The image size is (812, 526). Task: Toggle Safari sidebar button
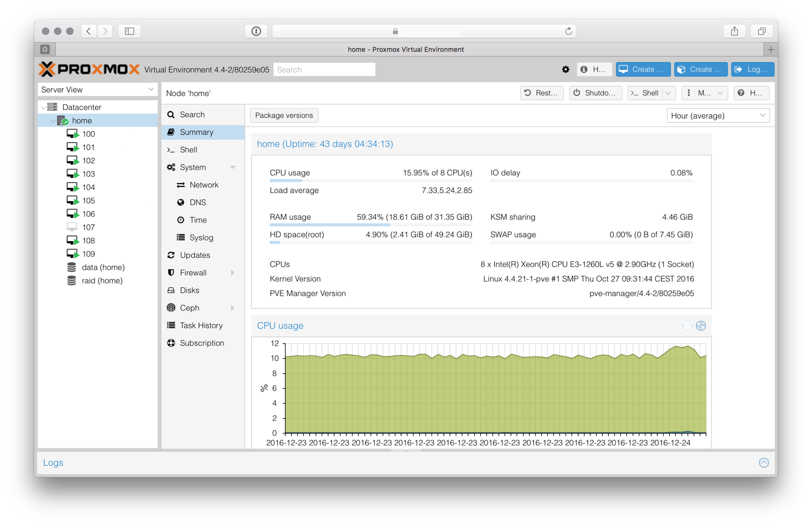(x=129, y=31)
